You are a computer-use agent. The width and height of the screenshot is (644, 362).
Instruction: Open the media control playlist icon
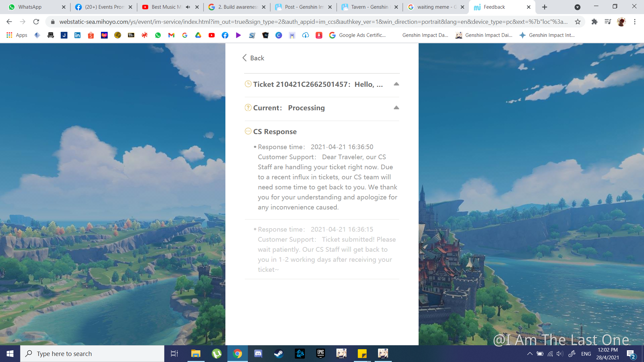coord(607,22)
